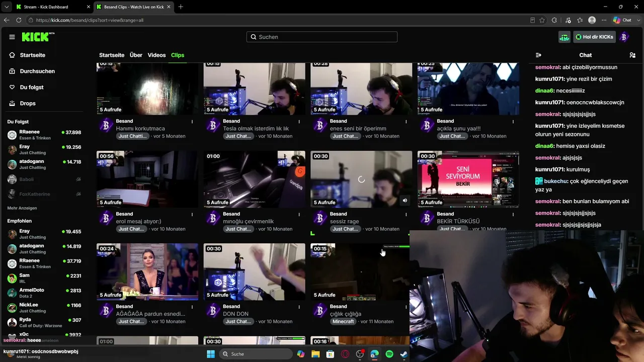Open options menu for 'DON DON' clip
This screenshot has height=362, width=644.
299,307
